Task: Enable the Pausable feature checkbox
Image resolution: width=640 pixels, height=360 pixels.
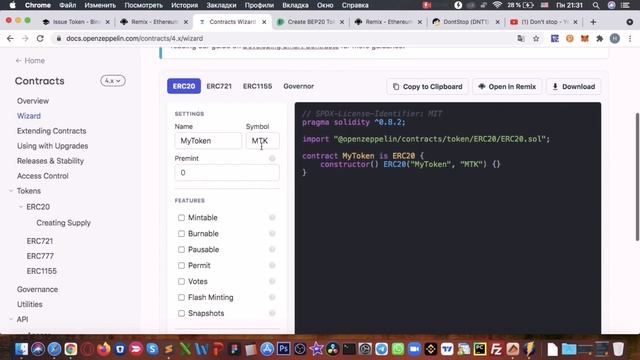Action: click(x=181, y=249)
